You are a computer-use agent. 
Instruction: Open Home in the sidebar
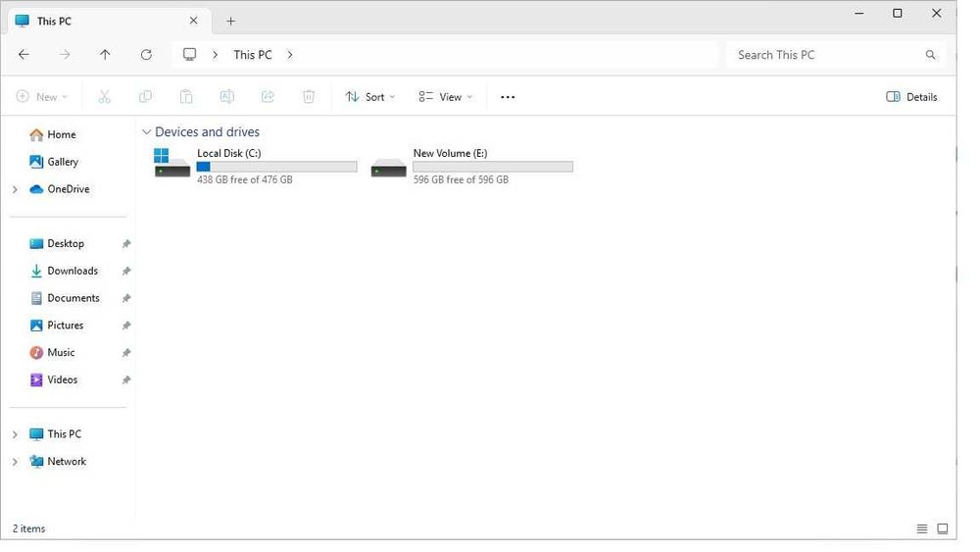[x=61, y=134]
